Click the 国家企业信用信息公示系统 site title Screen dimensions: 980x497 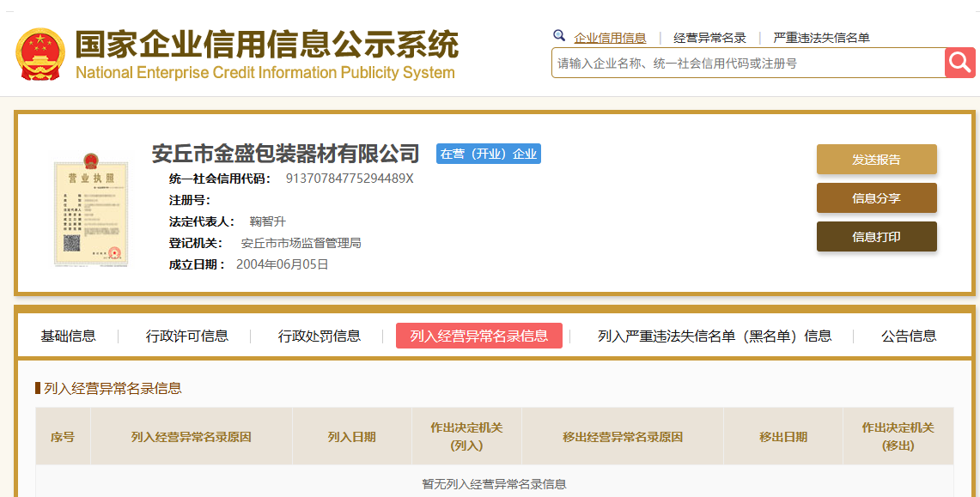point(267,45)
